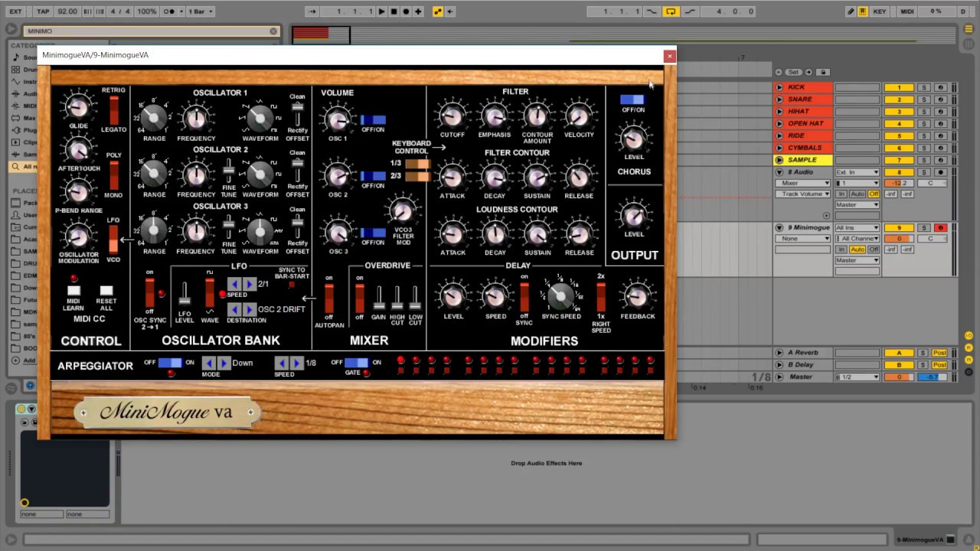980x551 pixels.
Task: Click Arpeggiator Mode right arrow
Action: tap(223, 363)
